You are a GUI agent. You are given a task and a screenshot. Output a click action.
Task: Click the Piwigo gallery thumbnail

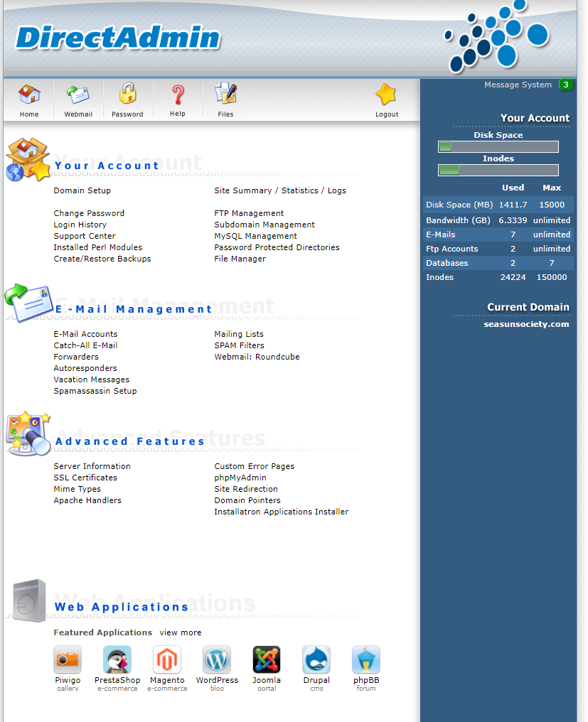point(68,659)
